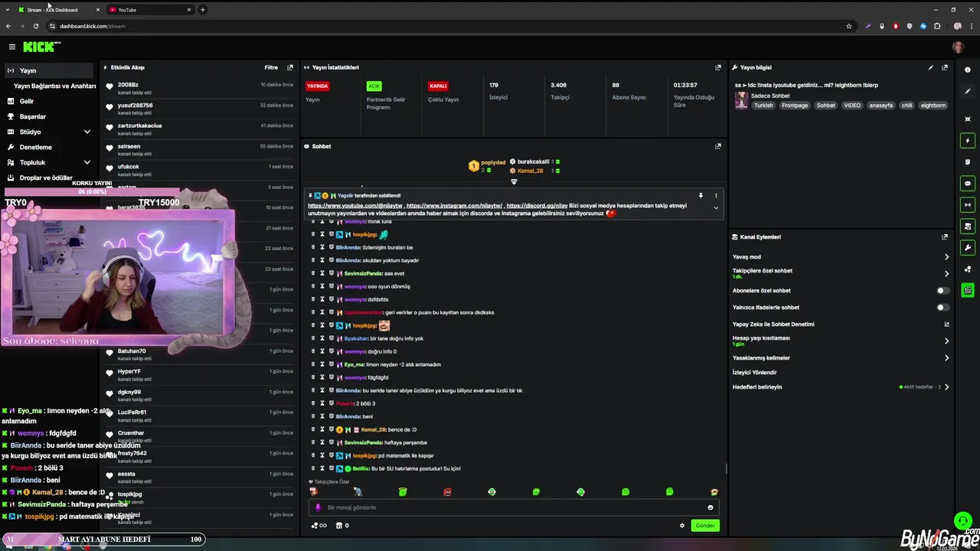Open the Instagram link in the pinned message
Screen dimensions: 980x551
pos(454,206)
